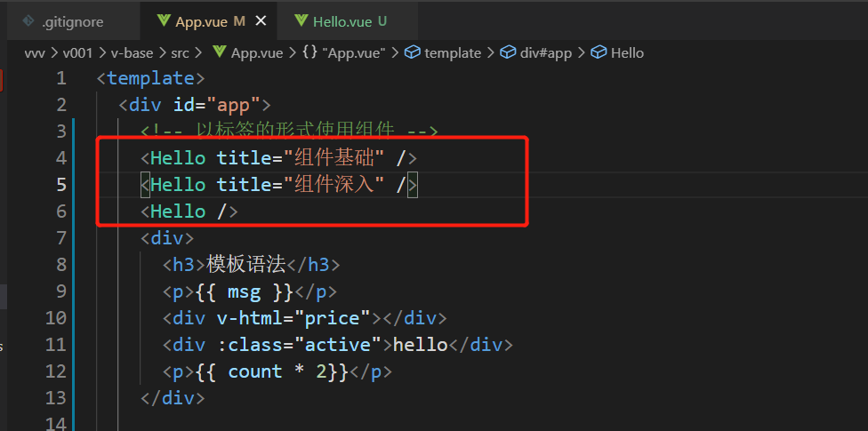Open the template breadcrumb symbol
868x431 pixels.
tap(453, 53)
